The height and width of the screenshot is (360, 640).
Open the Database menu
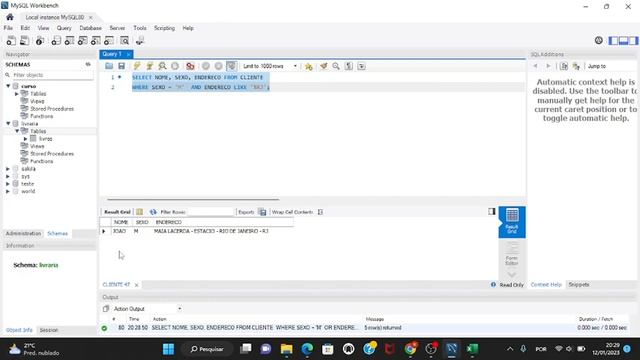point(91,28)
